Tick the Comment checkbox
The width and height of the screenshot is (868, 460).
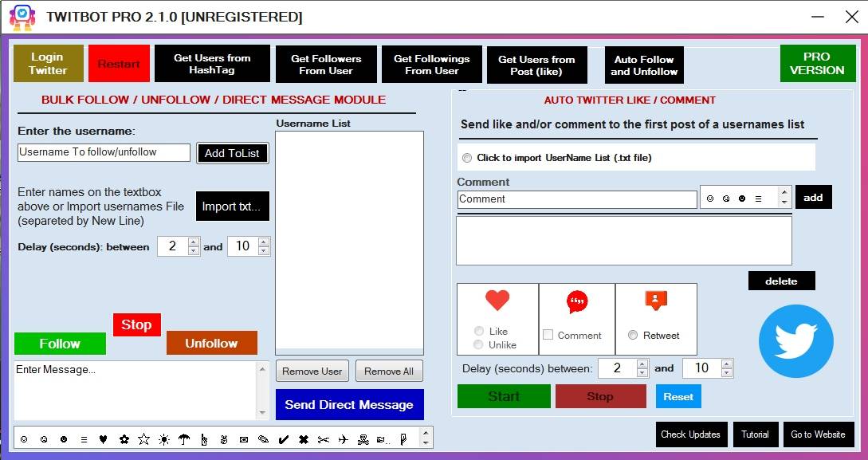click(x=548, y=335)
